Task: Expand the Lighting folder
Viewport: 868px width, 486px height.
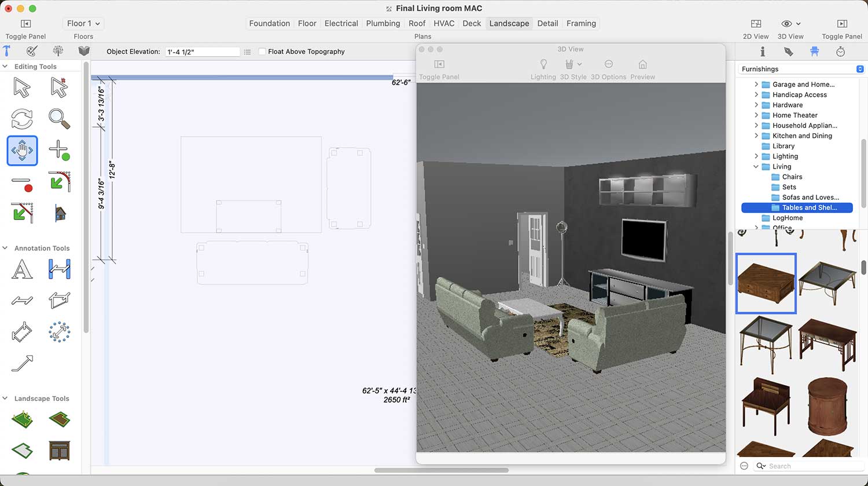Action: [x=756, y=156]
